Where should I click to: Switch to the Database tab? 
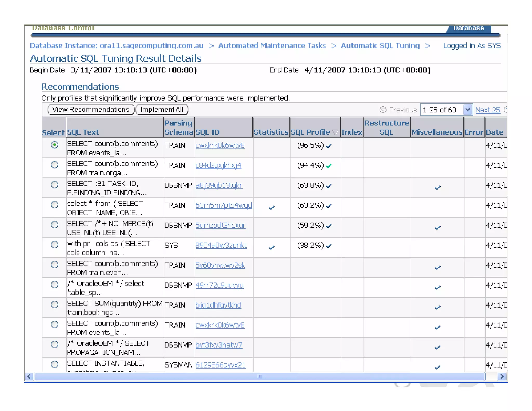tap(468, 28)
